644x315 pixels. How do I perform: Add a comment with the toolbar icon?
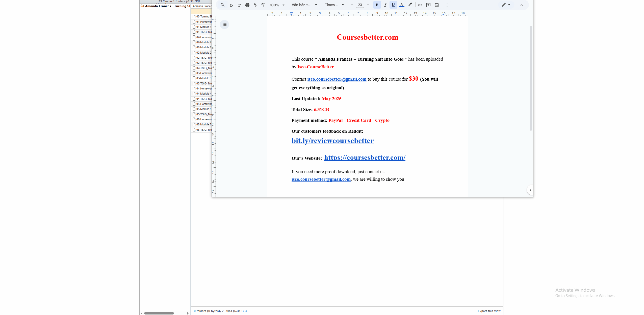(428, 5)
